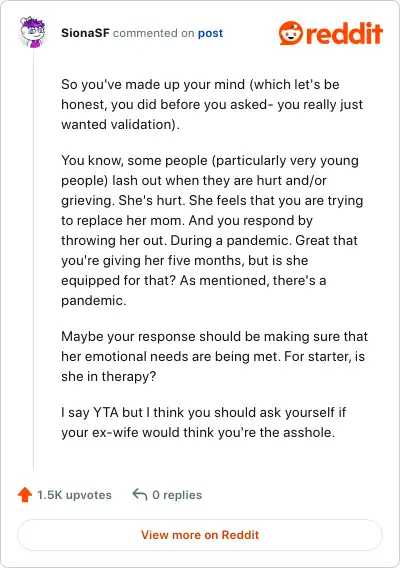The height and width of the screenshot is (568, 400).
Task: Click the paragraph starting "You know, some people"
Action: pyautogui.click(x=212, y=230)
